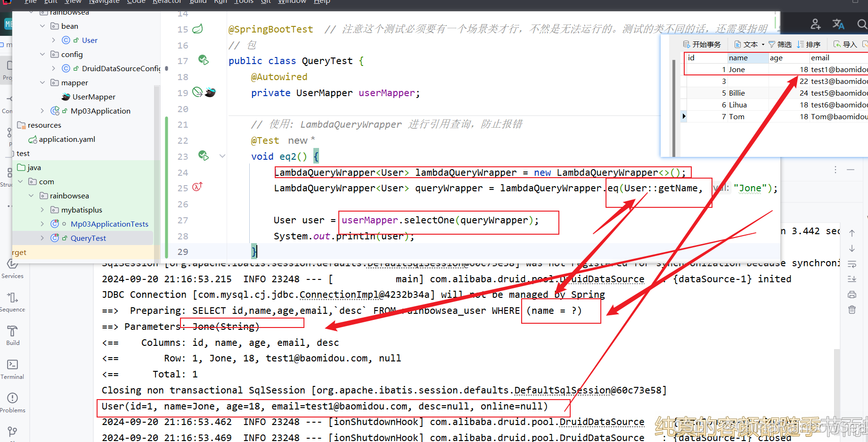Clear console with the trash icon
The width and height of the screenshot is (868, 442).
pos(852,310)
